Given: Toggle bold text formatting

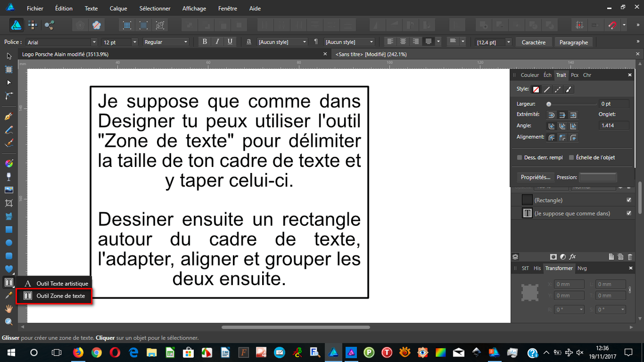Looking at the screenshot, I should point(204,42).
